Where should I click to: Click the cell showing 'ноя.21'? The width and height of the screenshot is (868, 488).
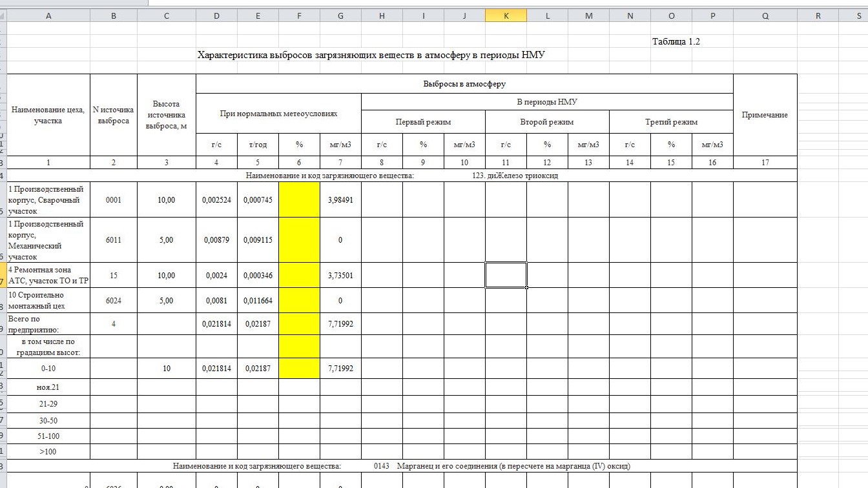click(48, 387)
